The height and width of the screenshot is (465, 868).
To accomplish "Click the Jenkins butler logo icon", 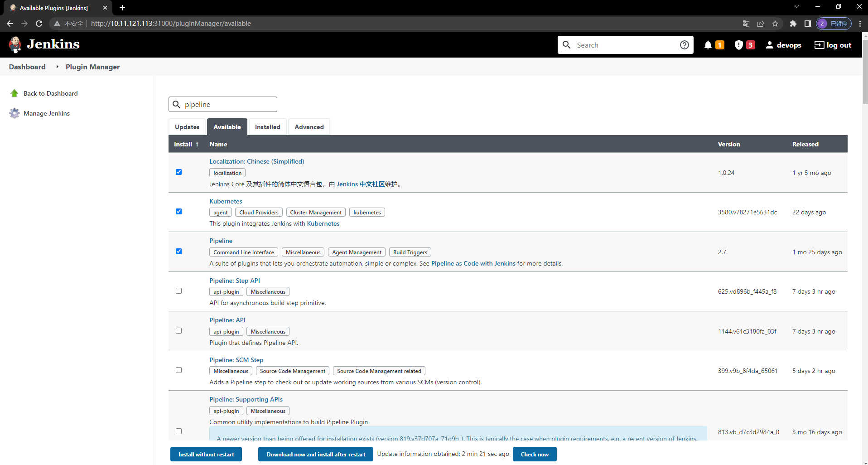I will (15, 44).
